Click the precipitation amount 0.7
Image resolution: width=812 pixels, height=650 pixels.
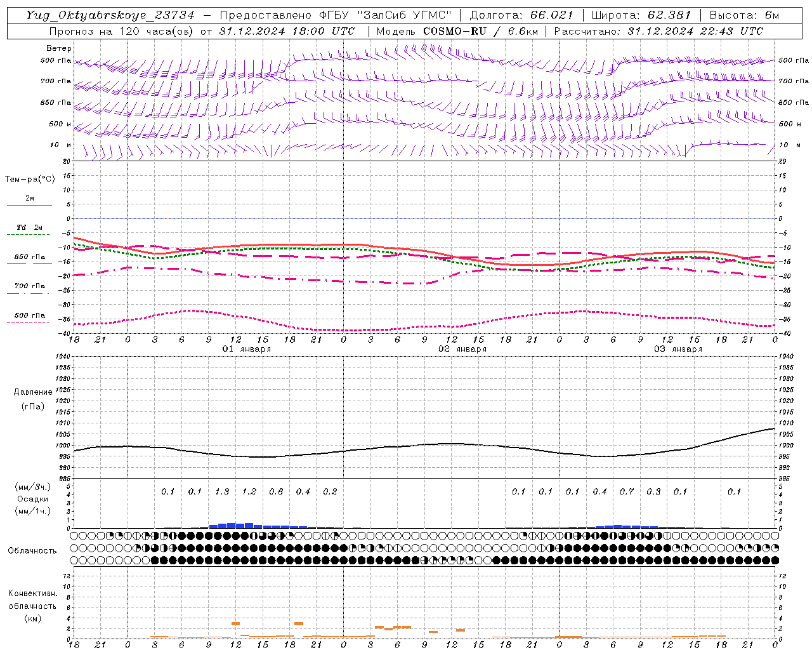point(627,492)
